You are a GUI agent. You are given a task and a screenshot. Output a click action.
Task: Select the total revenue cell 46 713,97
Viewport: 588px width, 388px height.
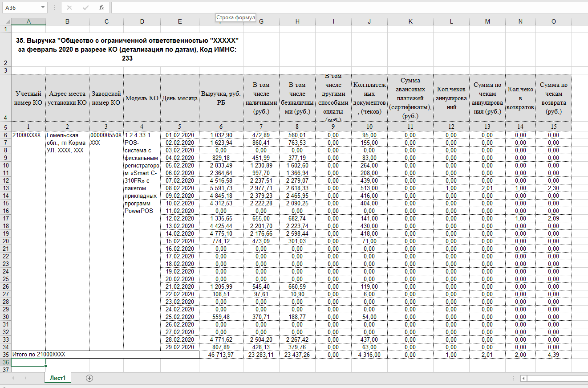pyautogui.click(x=221, y=355)
